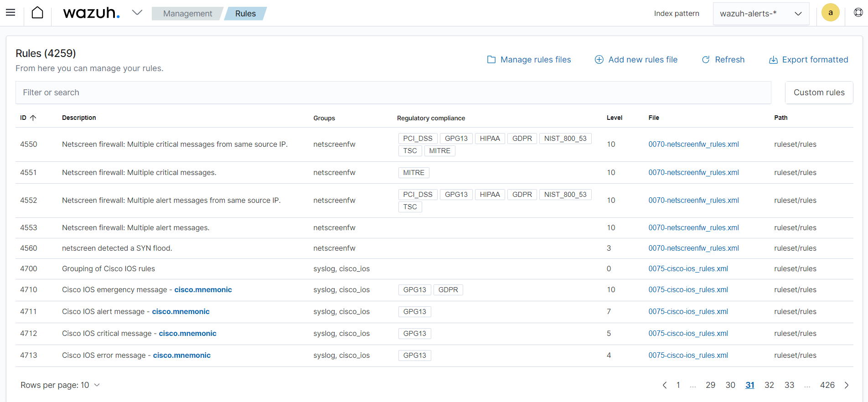Screen dimensions: 868x402
Task: Sort by the ID column header
Action: [28, 118]
